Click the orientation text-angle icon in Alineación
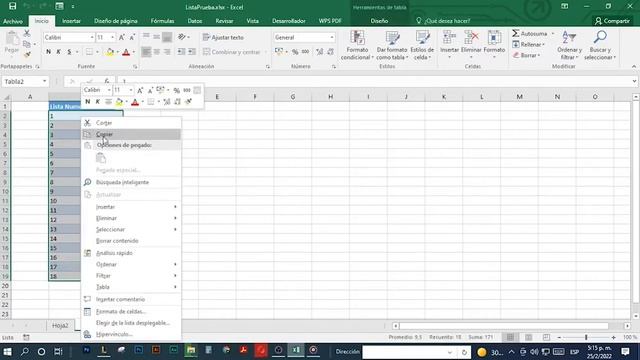Screen dimensions: 640x360 tap(182, 37)
